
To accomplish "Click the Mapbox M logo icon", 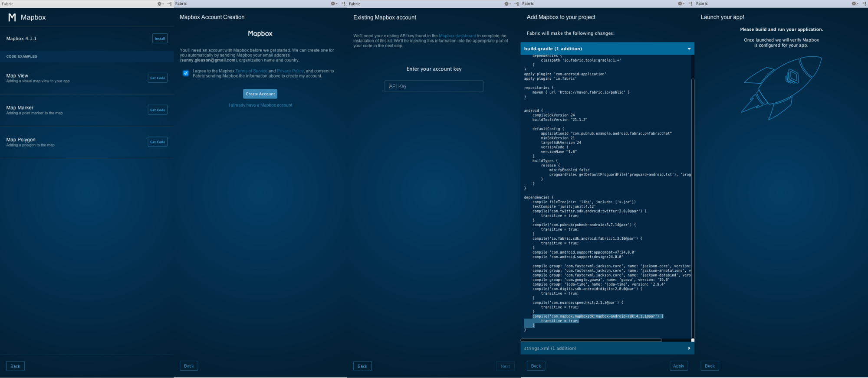I will [x=12, y=17].
